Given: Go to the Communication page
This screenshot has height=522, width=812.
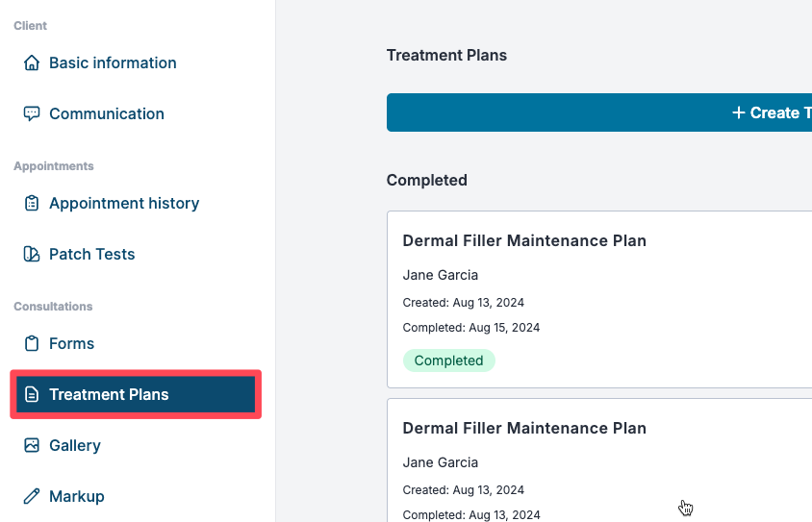Looking at the screenshot, I should tap(106, 113).
